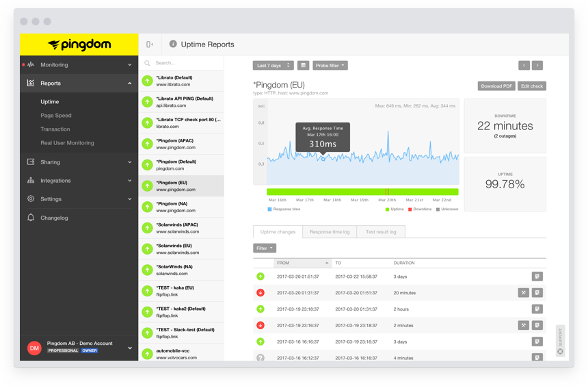The width and height of the screenshot is (588, 386).
Task: Switch to Response time log tab
Action: click(330, 232)
